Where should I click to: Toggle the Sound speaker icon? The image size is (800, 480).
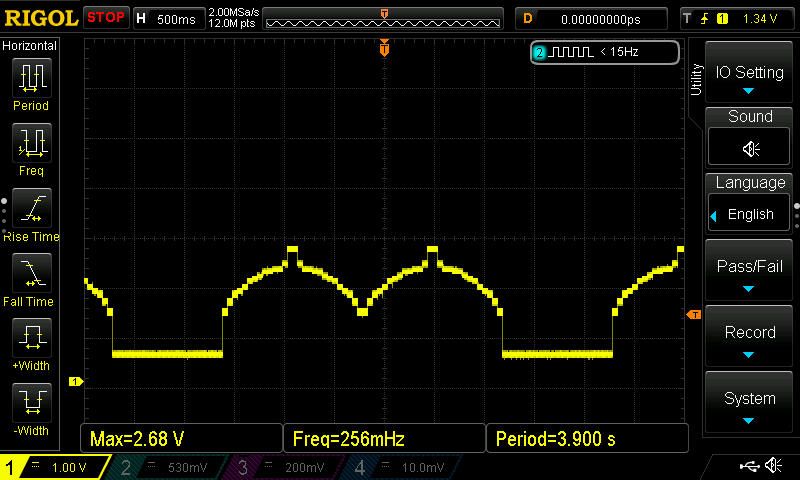pos(750,148)
